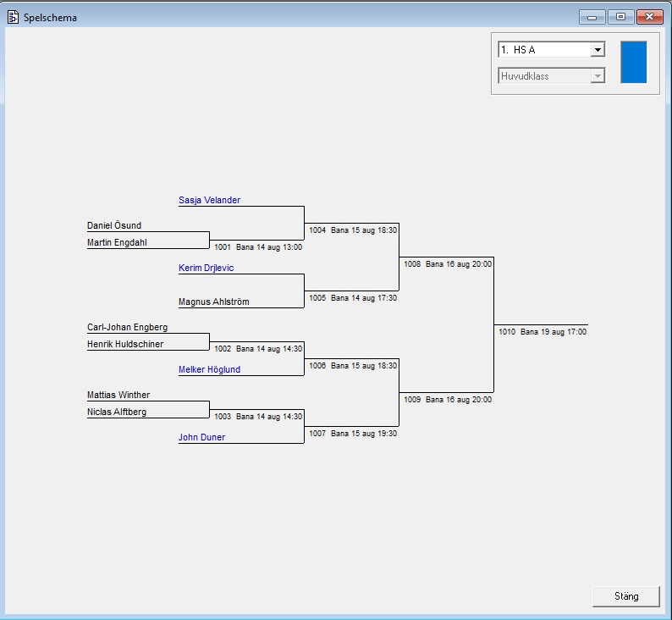Click the blue color box

coord(633,62)
